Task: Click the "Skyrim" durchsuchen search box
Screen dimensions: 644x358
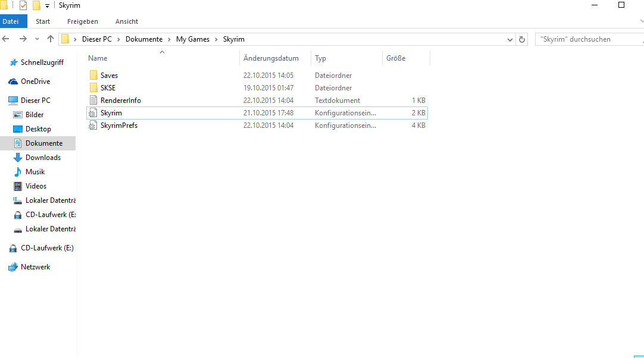Action: pyautogui.click(x=586, y=39)
